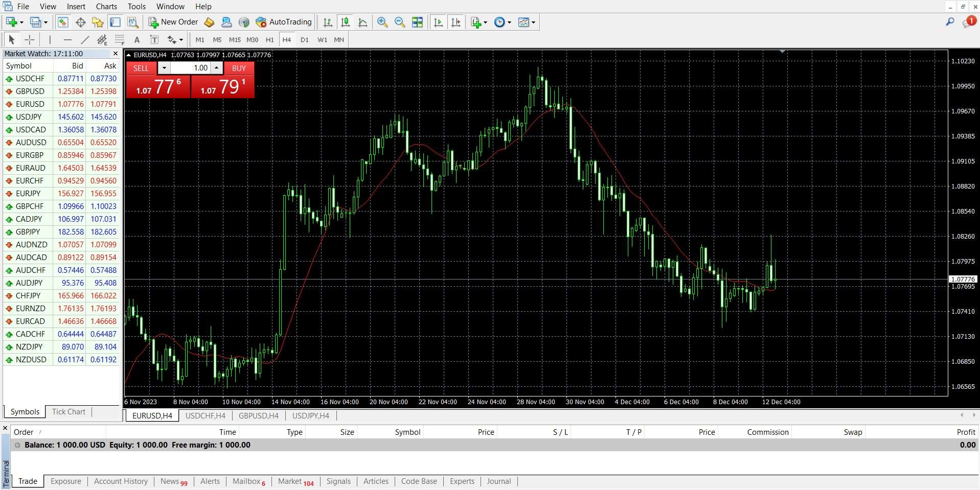Collapse the one-click trading panel triangle
The width and height of the screenshot is (980, 490).
129,55
